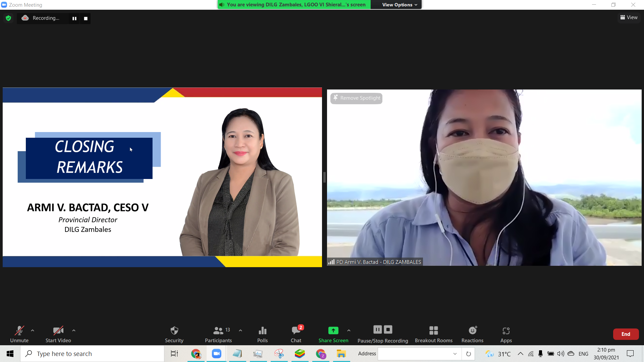Viewport: 644px width, 362px height.
Task: Click the signal strength icon on video label
Action: pyautogui.click(x=331, y=262)
